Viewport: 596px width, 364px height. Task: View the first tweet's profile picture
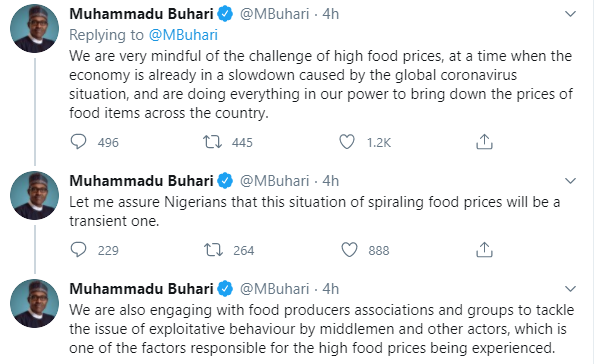(x=35, y=28)
